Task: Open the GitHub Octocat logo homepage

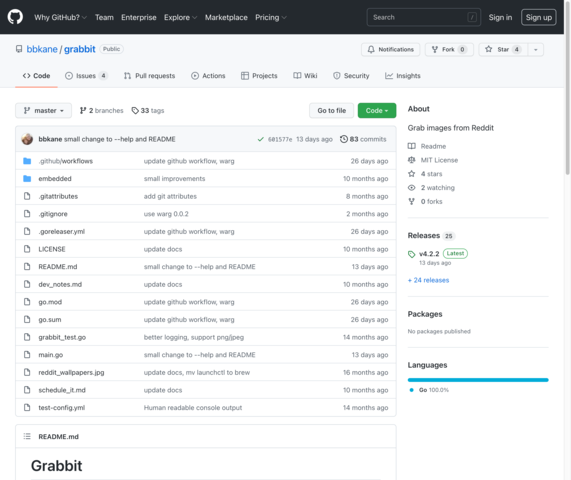Action: [x=15, y=17]
